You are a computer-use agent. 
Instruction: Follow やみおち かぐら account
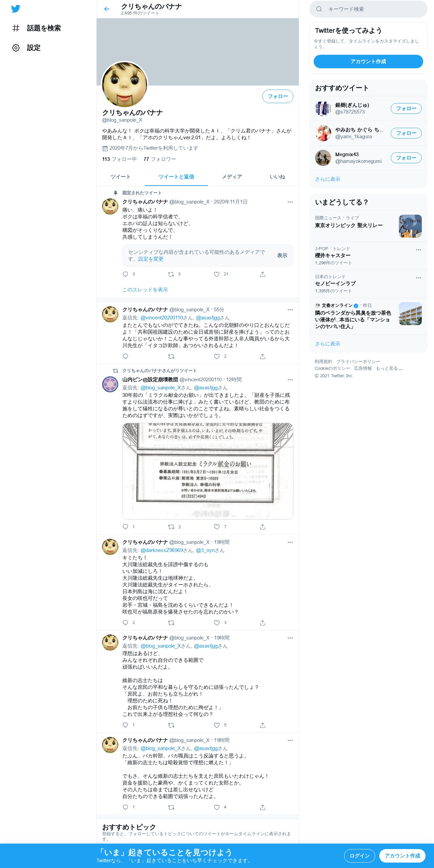tap(406, 133)
